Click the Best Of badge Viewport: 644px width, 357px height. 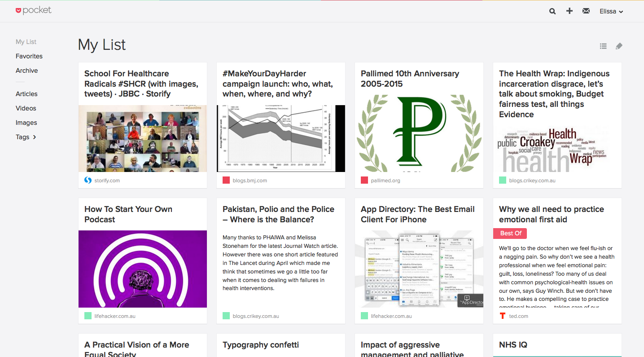click(x=510, y=233)
